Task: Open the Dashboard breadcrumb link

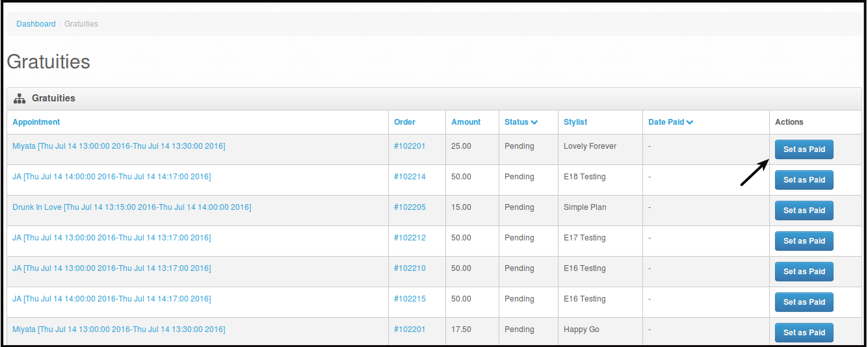Action: pos(36,24)
